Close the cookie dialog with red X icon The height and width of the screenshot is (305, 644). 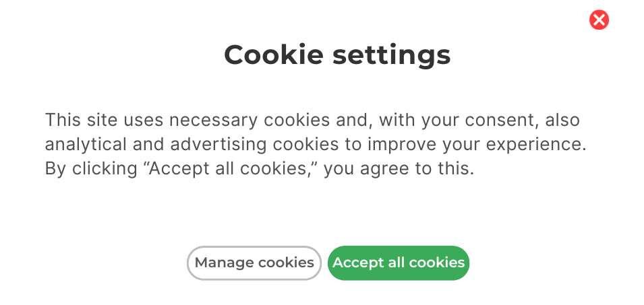(599, 20)
